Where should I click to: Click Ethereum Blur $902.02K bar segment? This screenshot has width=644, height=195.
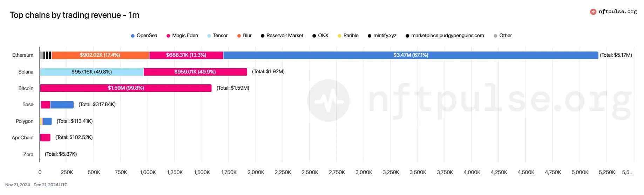[100, 55]
